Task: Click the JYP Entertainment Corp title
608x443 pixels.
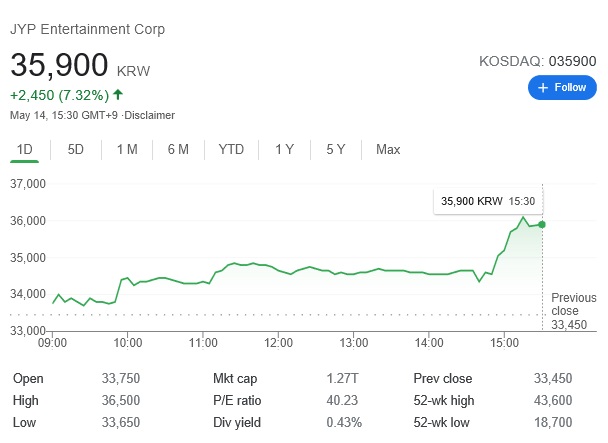Action: 88,29
